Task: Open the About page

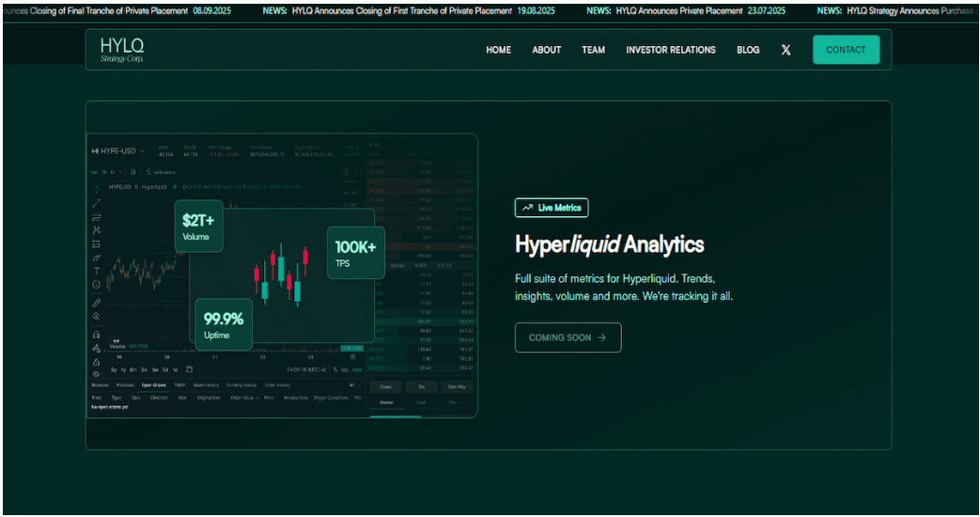Action: (546, 50)
